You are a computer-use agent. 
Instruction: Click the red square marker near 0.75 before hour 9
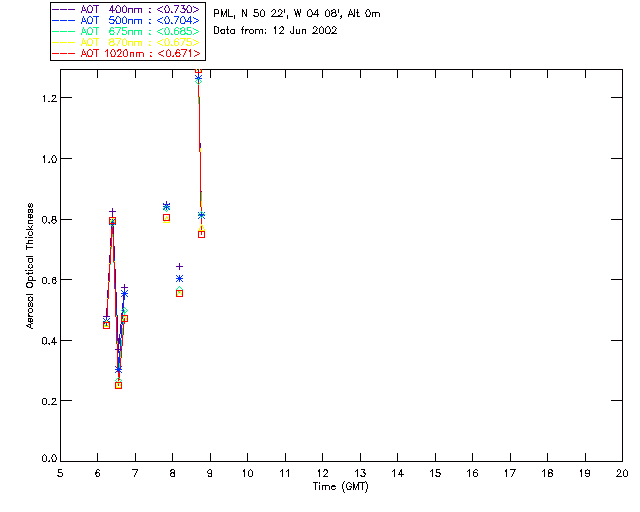point(201,234)
